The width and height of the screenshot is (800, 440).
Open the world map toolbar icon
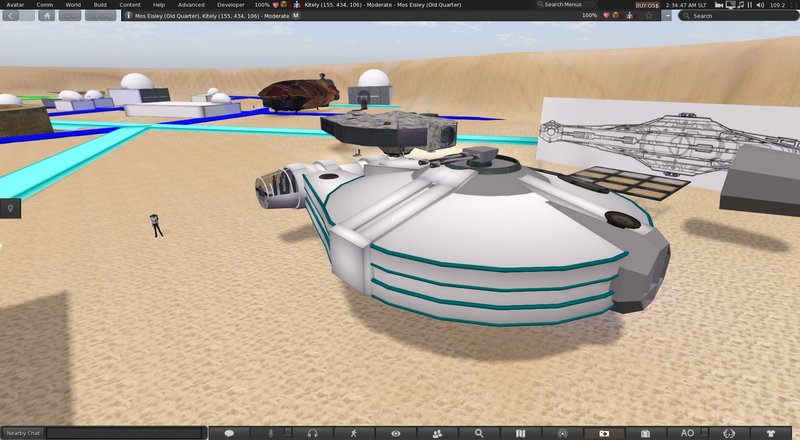pyautogui.click(x=520, y=433)
